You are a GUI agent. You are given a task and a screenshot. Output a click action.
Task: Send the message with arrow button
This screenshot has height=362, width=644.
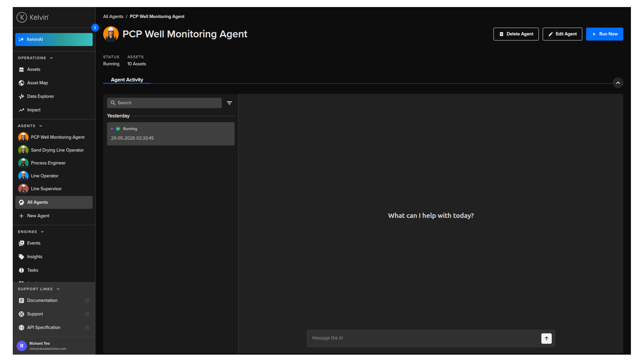click(546, 339)
